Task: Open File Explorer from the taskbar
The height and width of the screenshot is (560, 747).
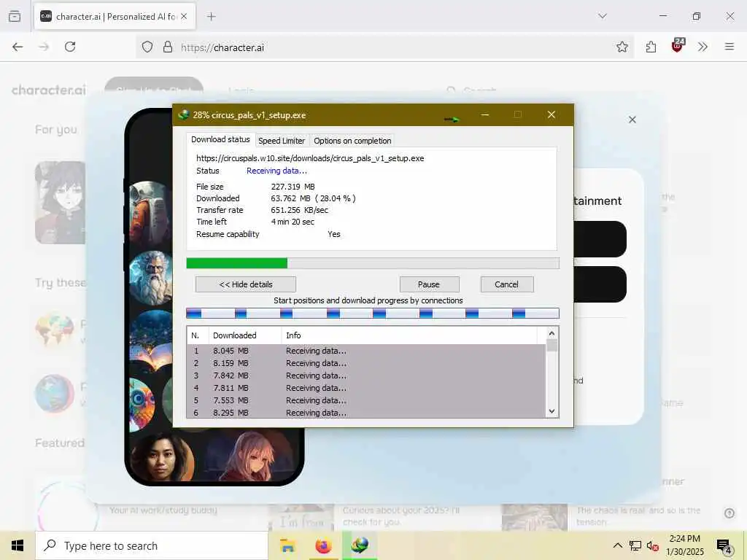Action: [287, 545]
